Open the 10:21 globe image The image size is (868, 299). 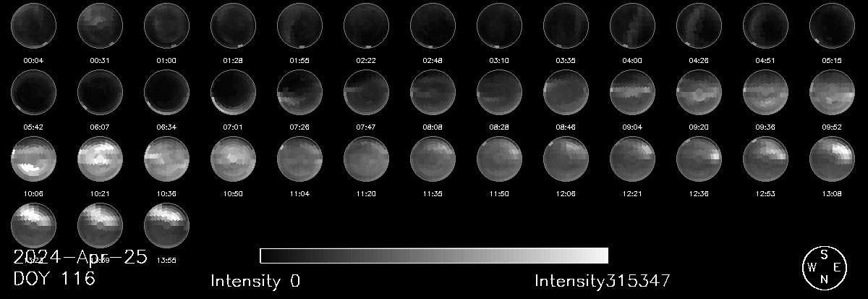click(x=100, y=159)
